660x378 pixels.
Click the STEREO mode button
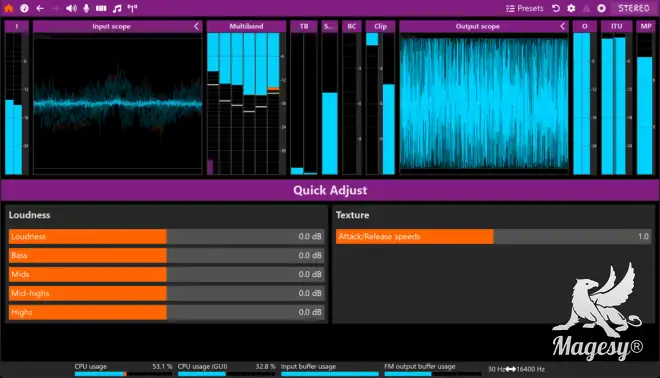633,8
